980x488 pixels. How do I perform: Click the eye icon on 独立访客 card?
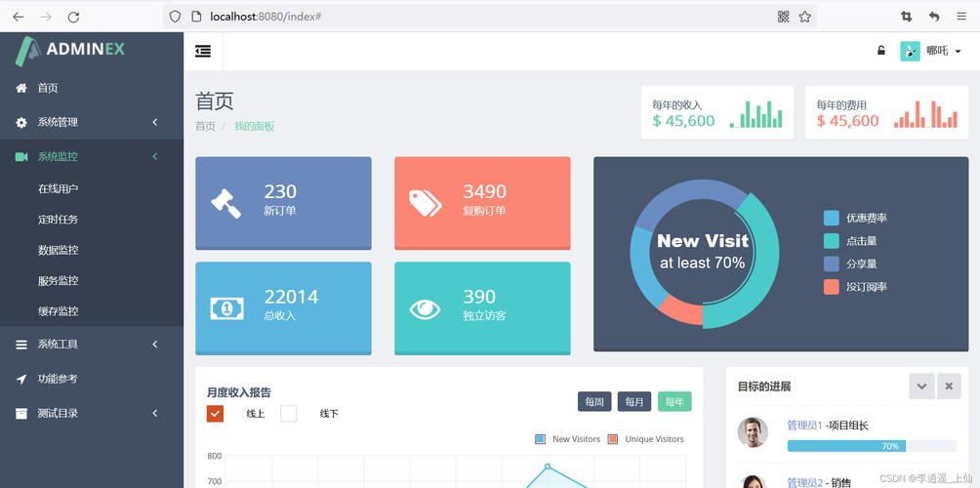[426, 309]
